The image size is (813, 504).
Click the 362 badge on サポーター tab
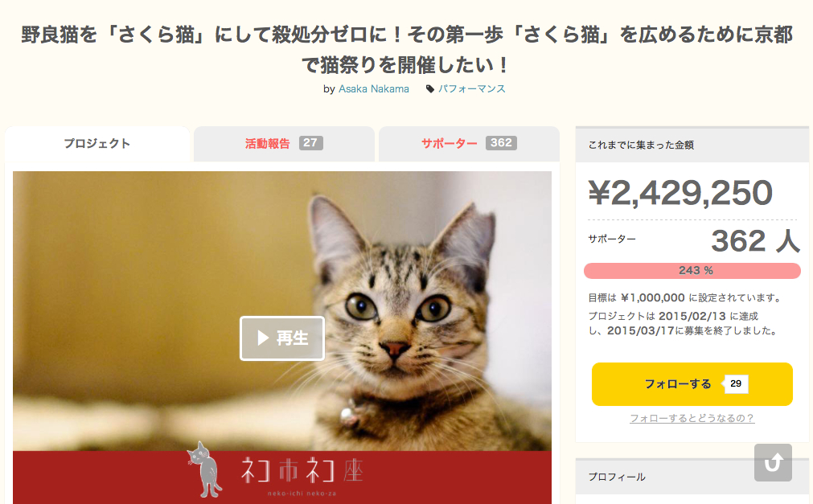click(501, 143)
